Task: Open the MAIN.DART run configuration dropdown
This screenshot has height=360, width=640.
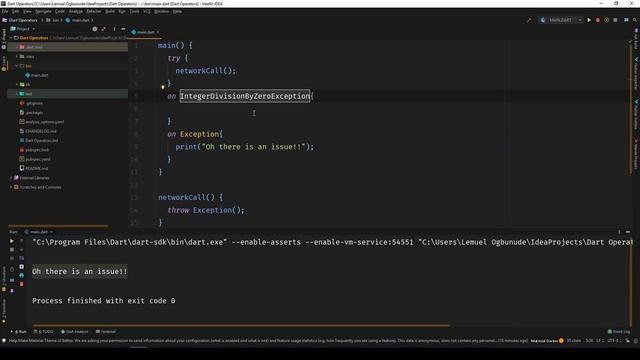Action: 561,20
